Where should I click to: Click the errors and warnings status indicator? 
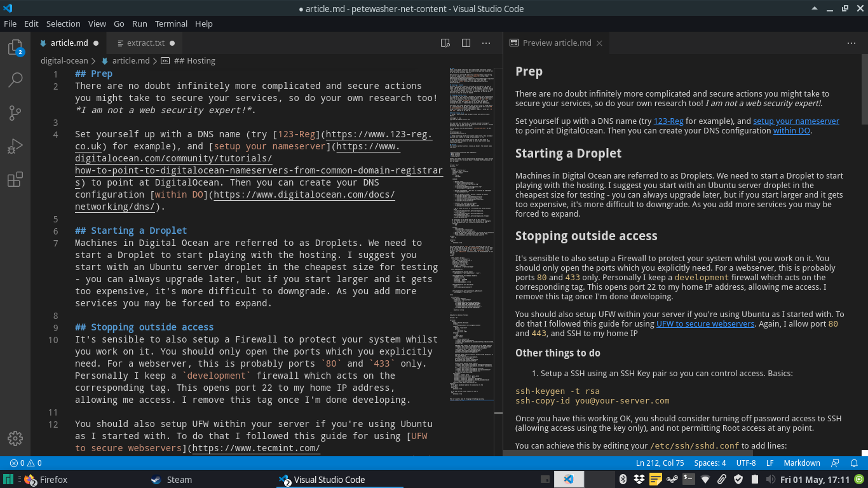26,463
